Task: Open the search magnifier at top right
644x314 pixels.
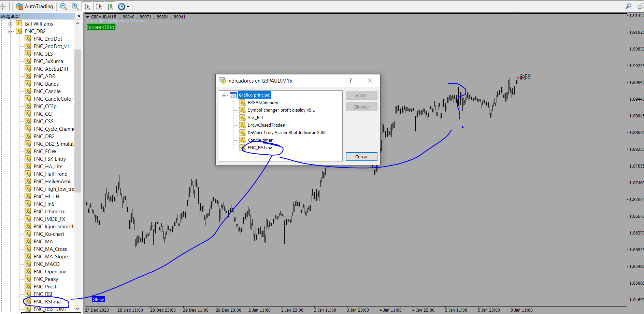Action: point(628,6)
